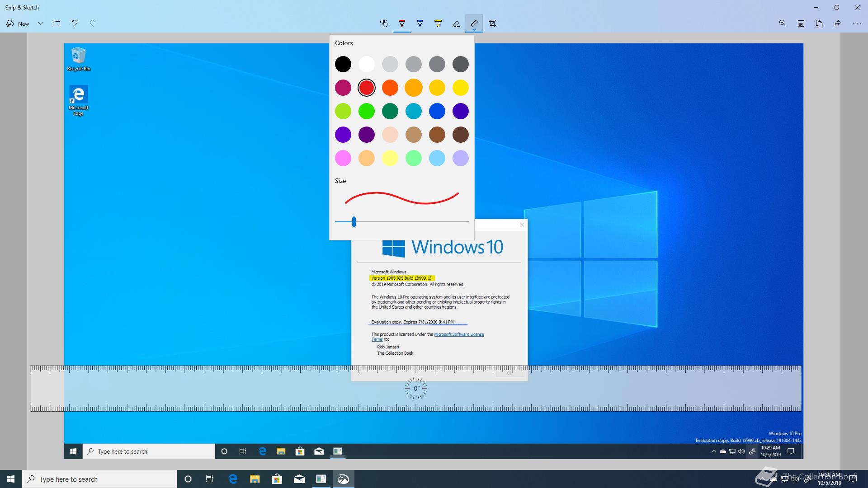Select the red Ballpoint pen tool
868x488 pixels.
point(402,23)
